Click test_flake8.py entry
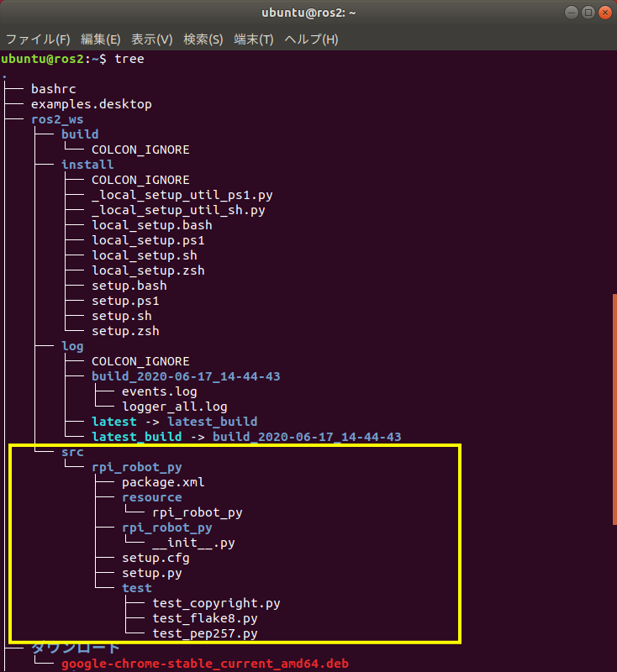Viewport: 617px width, 672px height. click(x=205, y=618)
